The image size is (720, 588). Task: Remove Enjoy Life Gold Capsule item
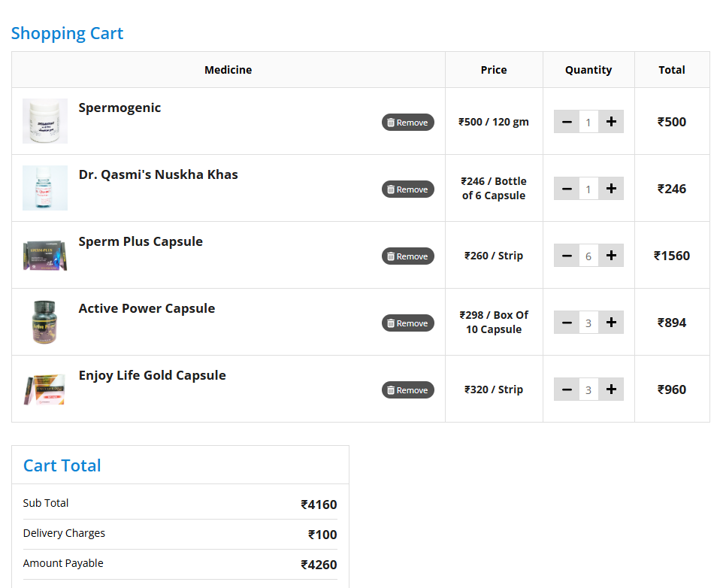[x=407, y=390]
